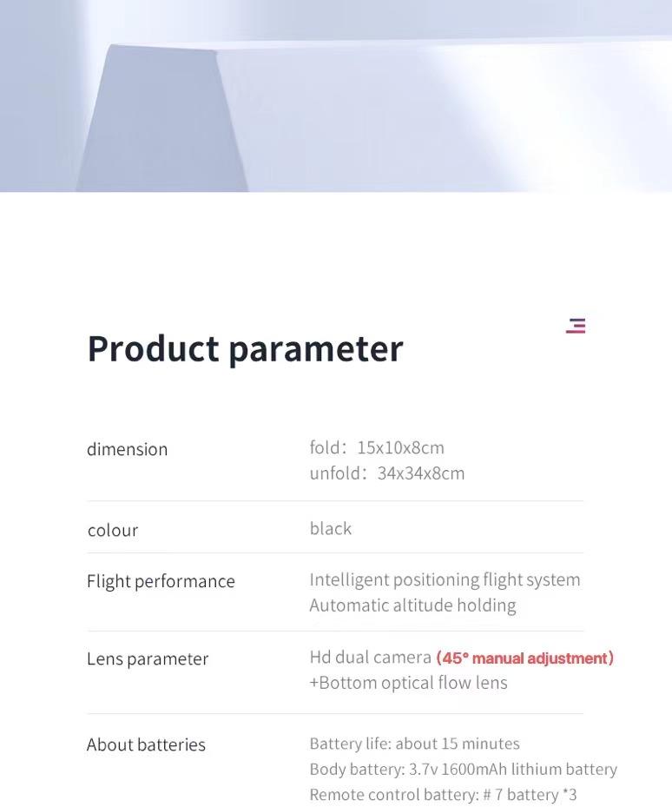Select the colour row label
Screen dimensions: 672x807
[113, 530]
